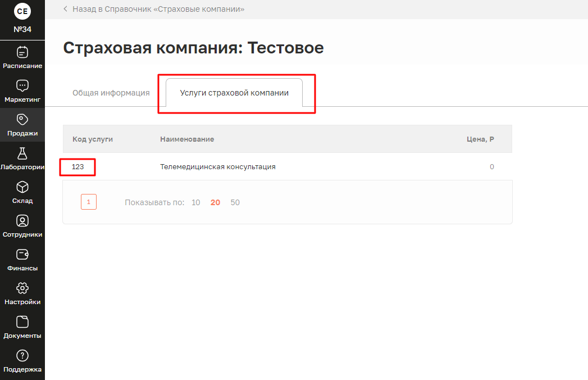Screen dimensions: 588x380
Task: Open the Настройки gear icon
Action: (x=22, y=288)
